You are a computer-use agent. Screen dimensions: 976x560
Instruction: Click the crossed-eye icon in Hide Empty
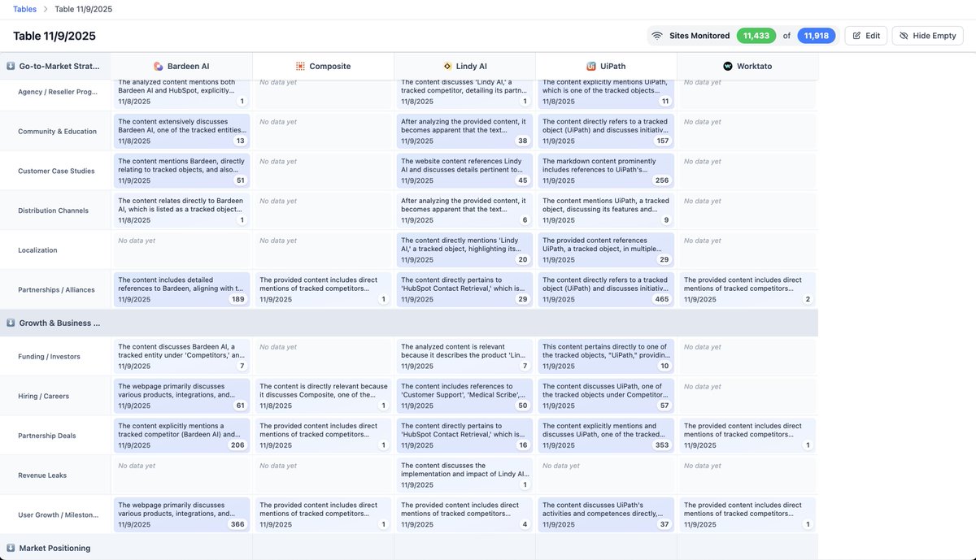904,36
